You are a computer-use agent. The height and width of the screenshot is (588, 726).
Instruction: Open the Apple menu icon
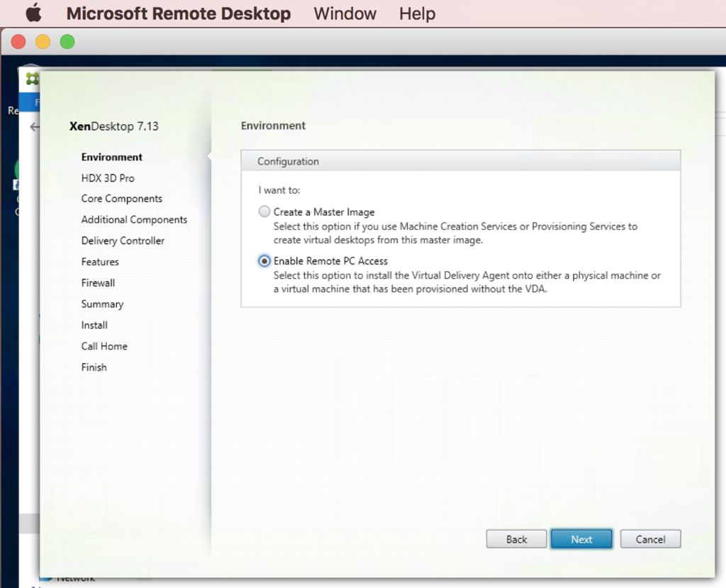point(33,13)
